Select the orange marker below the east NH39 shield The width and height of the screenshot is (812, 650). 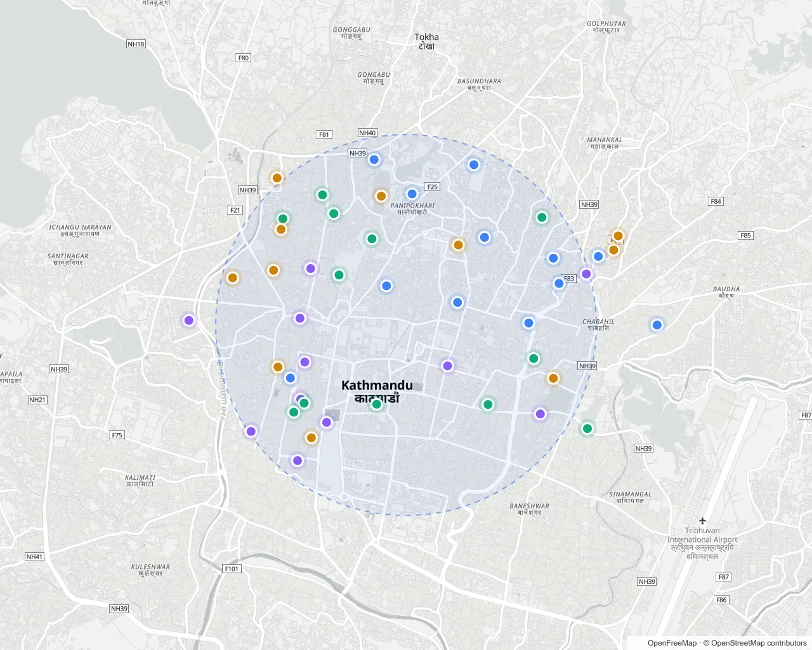pos(553,378)
